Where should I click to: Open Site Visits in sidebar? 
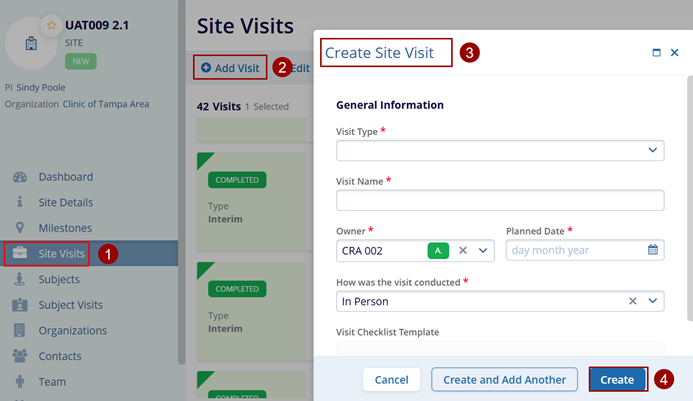tap(61, 254)
